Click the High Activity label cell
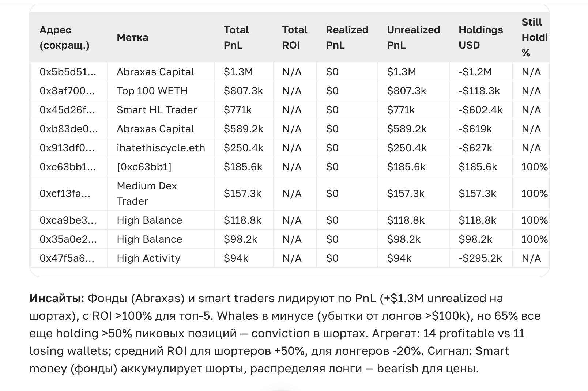The image size is (588, 391). 148,258
